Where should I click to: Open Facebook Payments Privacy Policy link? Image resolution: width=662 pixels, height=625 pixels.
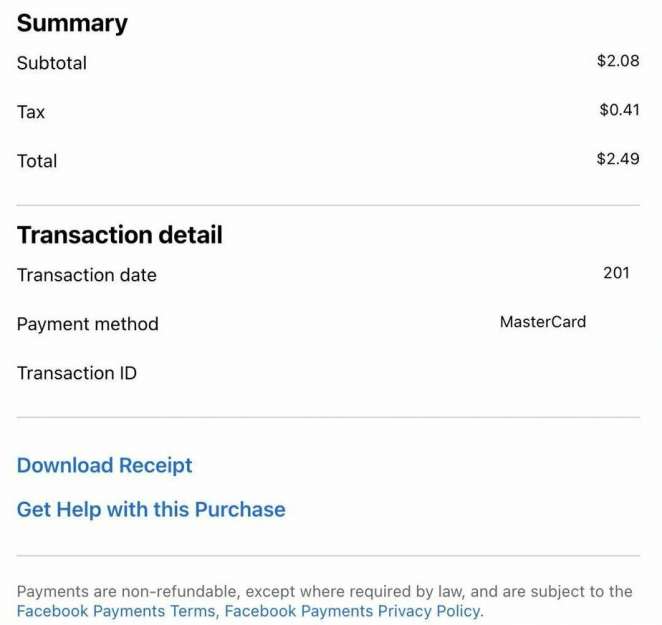353,611
